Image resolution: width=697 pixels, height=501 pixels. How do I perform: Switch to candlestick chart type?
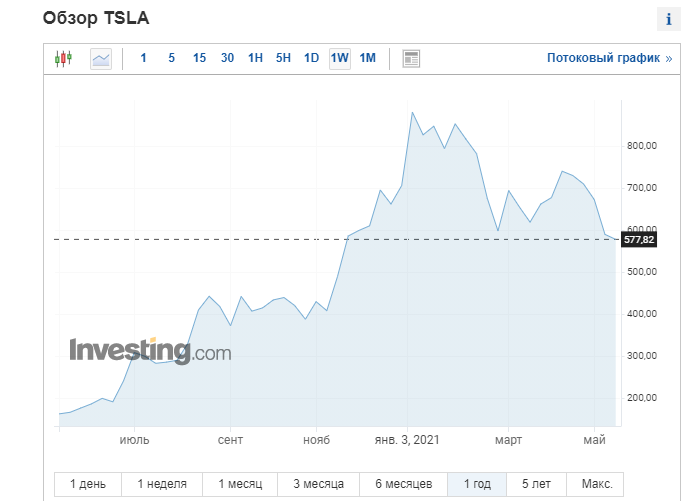tap(64, 58)
